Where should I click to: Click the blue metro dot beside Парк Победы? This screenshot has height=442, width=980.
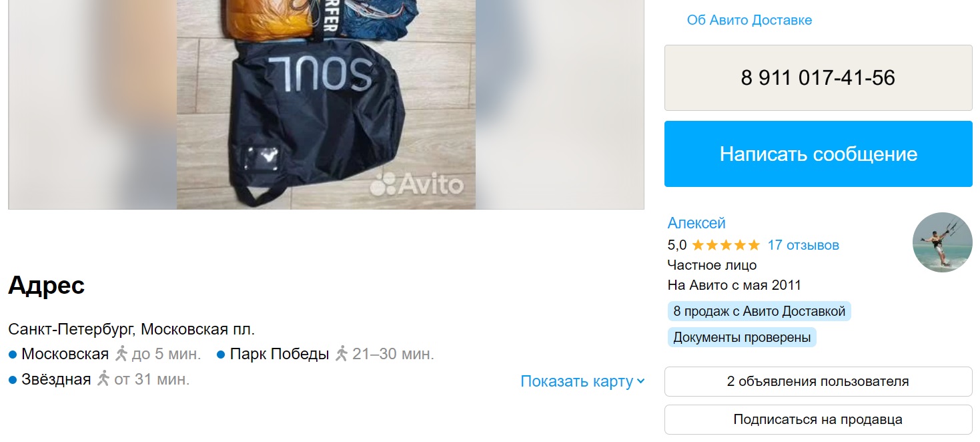pyautogui.click(x=221, y=355)
